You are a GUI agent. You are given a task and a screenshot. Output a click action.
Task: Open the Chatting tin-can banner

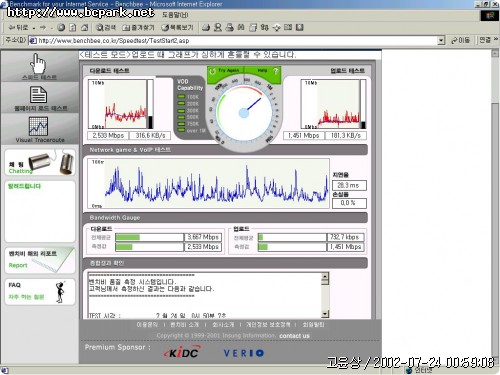pos(40,162)
